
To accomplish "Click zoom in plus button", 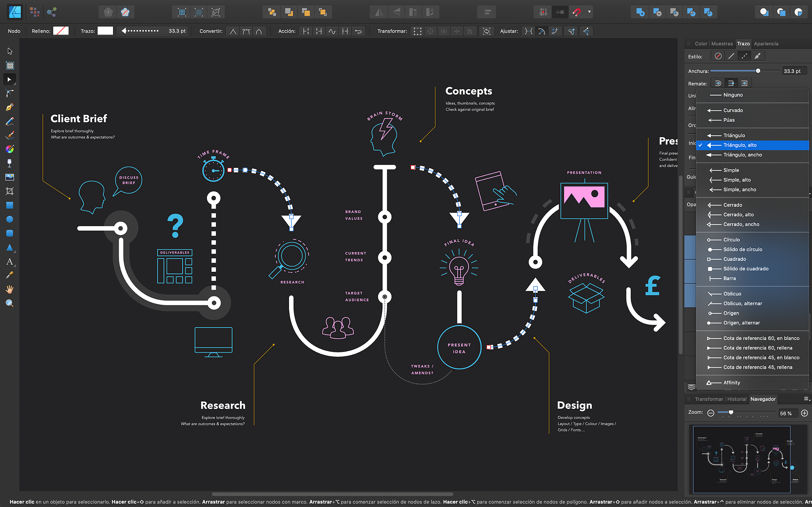I will 804,413.
